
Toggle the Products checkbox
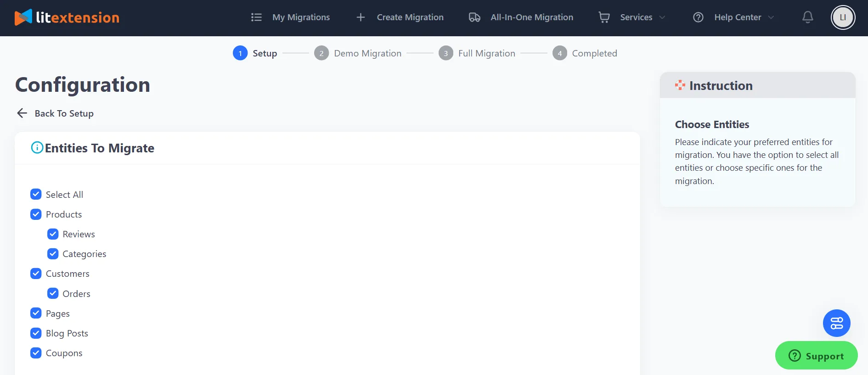[36, 214]
